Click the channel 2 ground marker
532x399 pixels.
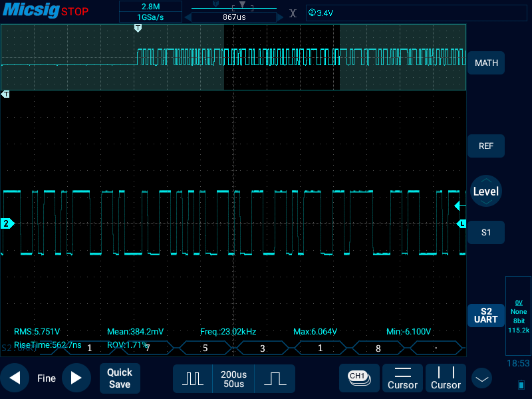pos(7,224)
